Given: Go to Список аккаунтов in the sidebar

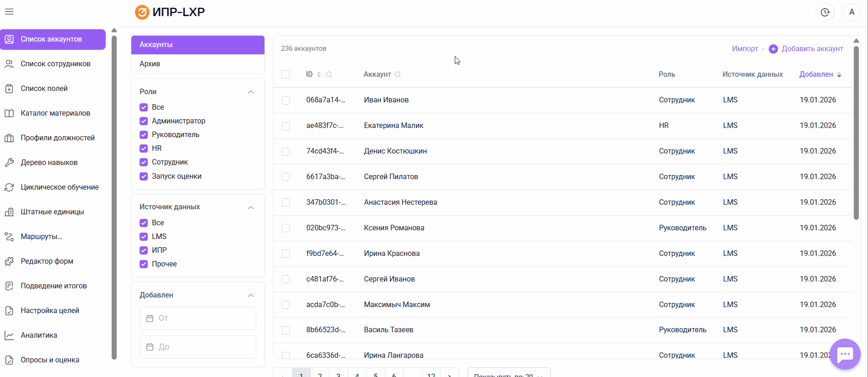Looking at the screenshot, I should [x=53, y=39].
